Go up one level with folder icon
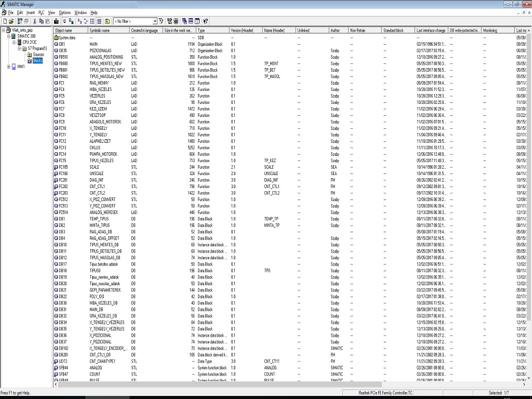The image size is (532, 399). pyautogui.click(x=107, y=21)
